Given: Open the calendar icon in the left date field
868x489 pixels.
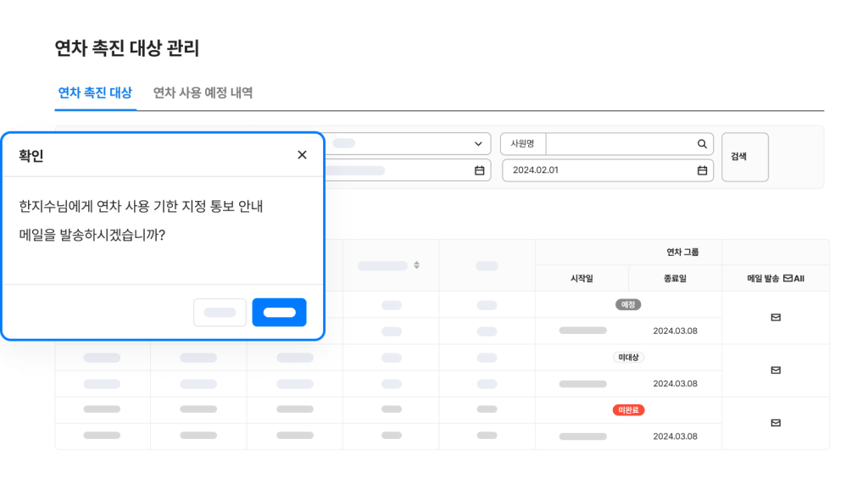Looking at the screenshot, I should 479,170.
